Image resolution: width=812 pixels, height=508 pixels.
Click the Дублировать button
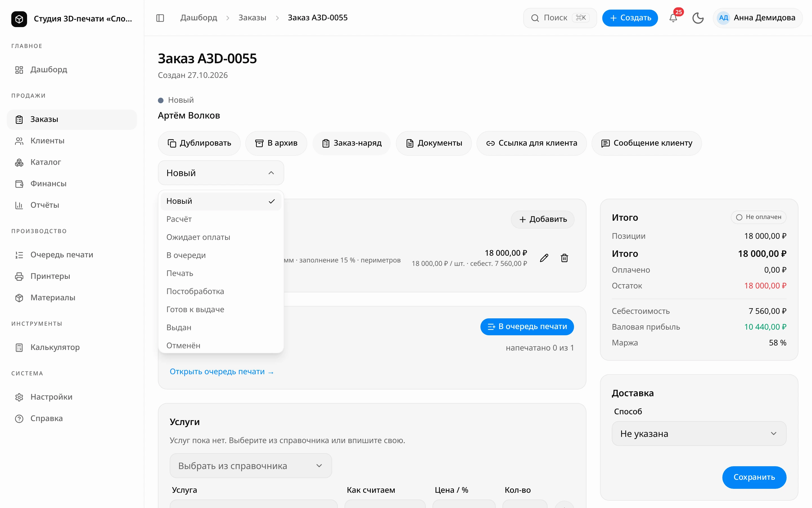[x=199, y=143]
